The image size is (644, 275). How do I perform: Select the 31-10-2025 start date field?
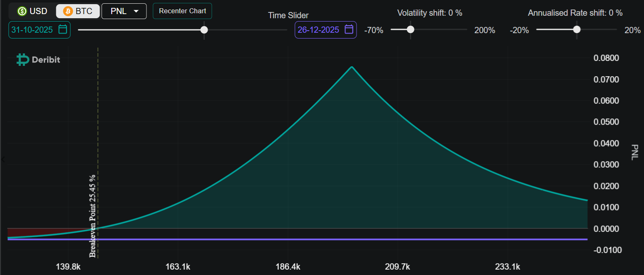(x=32, y=30)
